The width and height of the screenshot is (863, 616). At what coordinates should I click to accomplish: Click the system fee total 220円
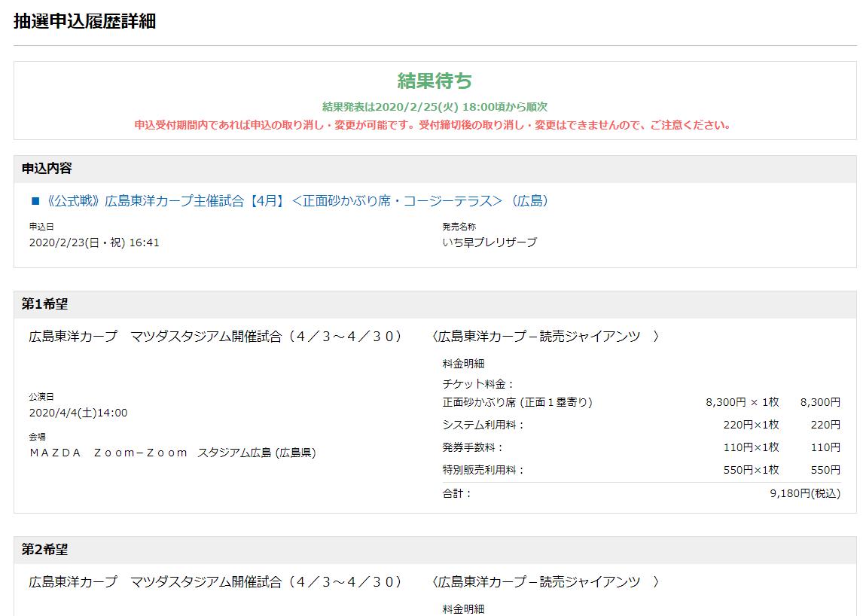pos(825,425)
